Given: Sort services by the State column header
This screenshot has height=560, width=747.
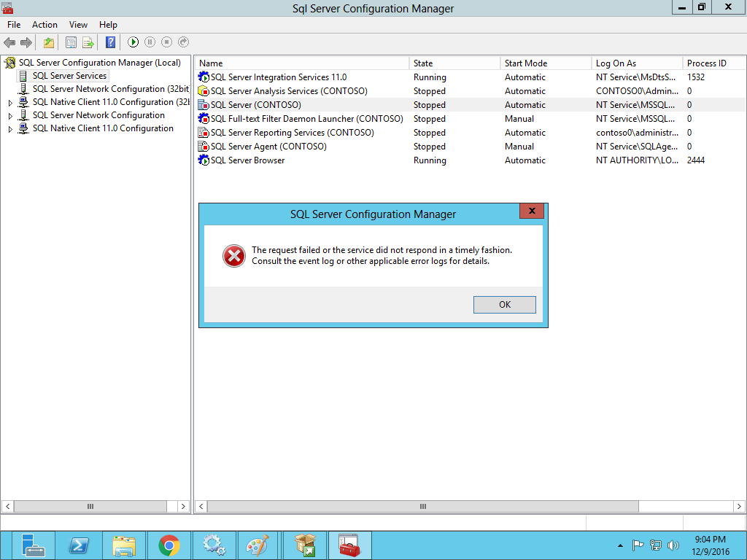Looking at the screenshot, I should [438, 63].
